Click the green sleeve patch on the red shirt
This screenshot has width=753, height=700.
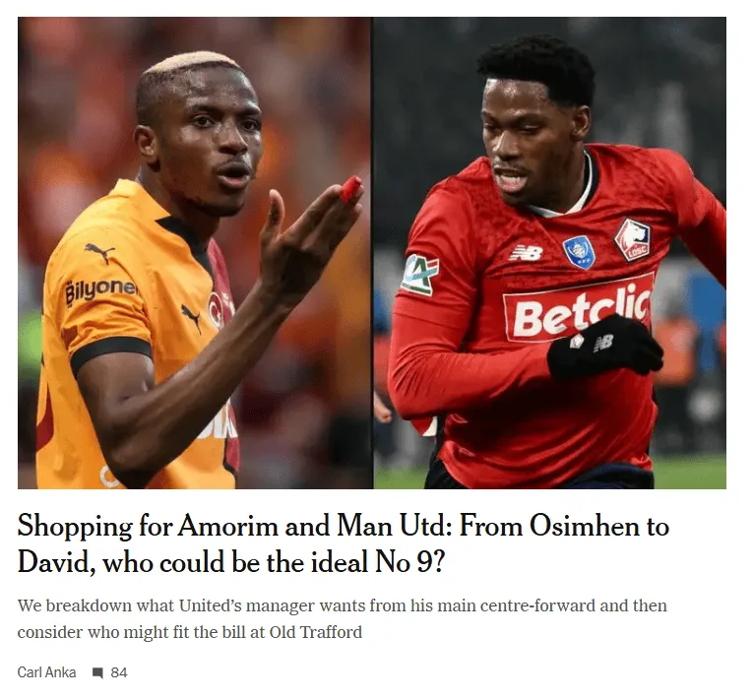tap(419, 275)
